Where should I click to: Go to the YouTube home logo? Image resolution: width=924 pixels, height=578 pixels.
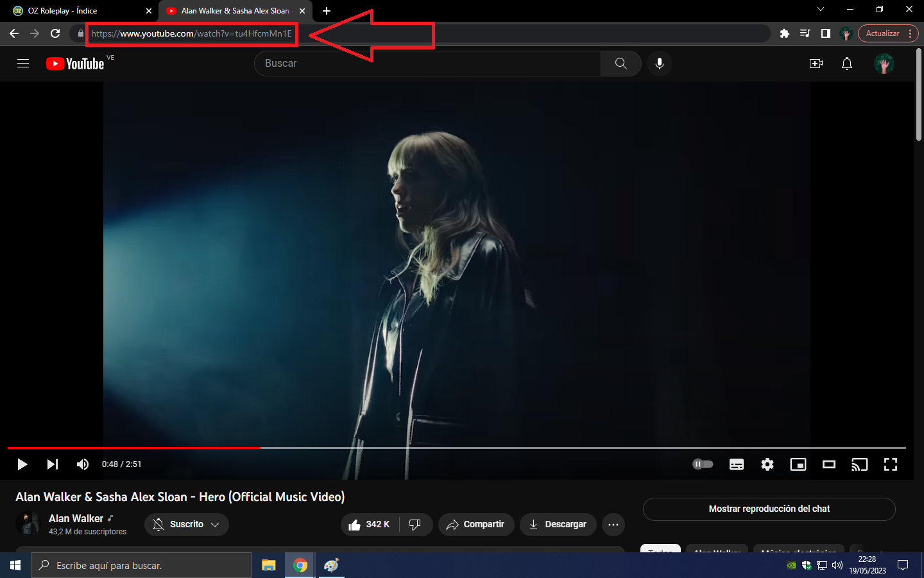pos(75,64)
